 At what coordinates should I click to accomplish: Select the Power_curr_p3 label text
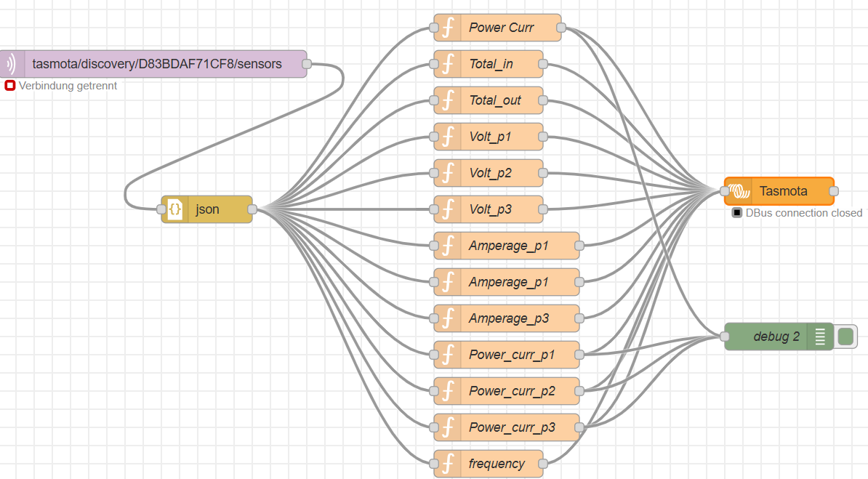click(x=512, y=428)
